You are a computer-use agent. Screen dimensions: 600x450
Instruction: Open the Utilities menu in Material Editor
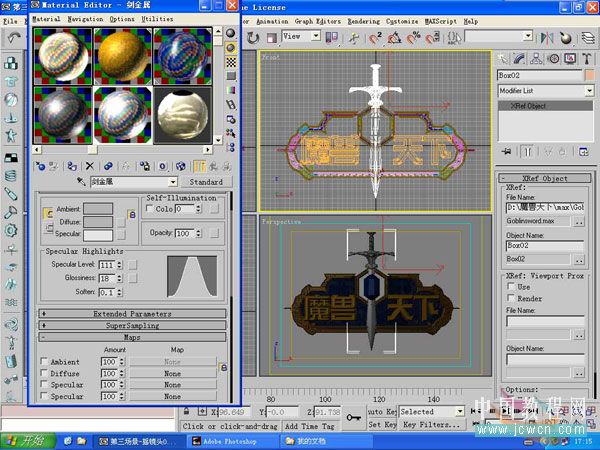coord(157,19)
